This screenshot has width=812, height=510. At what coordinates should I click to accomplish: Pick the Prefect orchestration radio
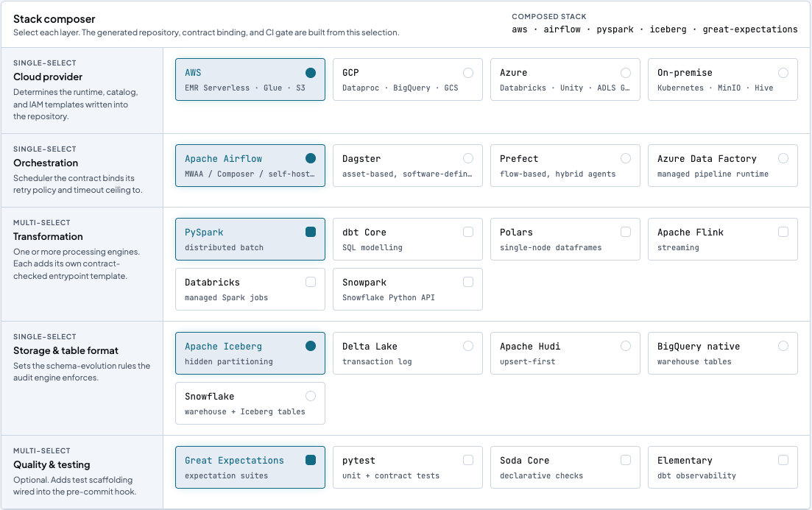click(626, 158)
